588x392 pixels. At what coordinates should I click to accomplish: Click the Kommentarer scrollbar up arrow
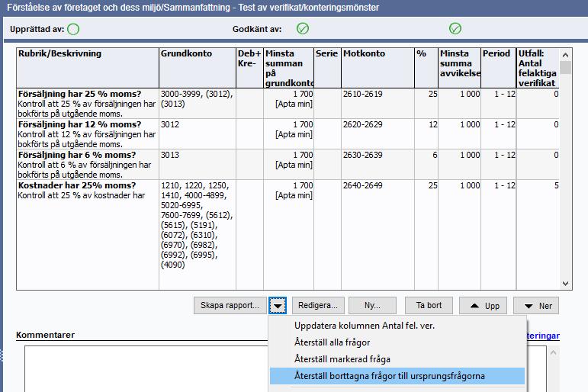[x=554, y=352]
